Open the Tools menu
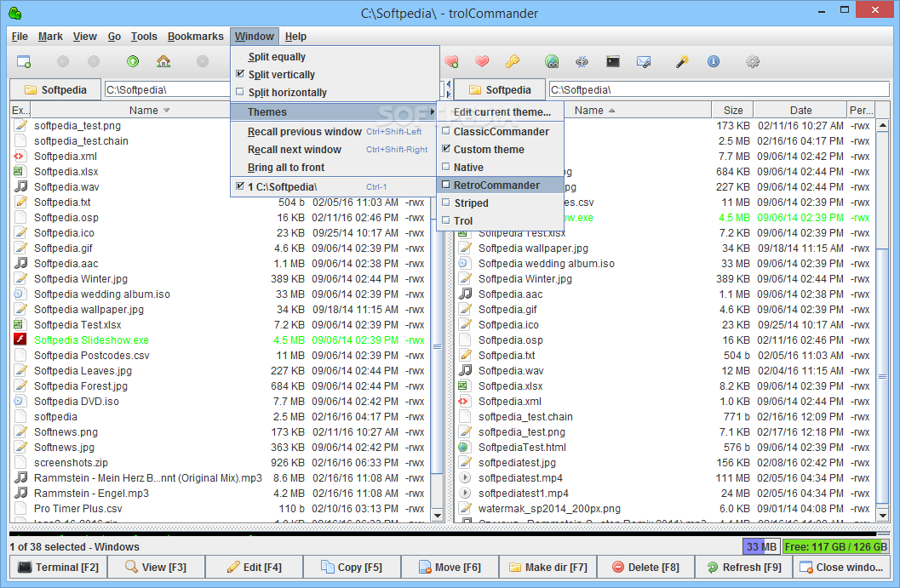The image size is (900, 588). pyautogui.click(x=144, y=36)
